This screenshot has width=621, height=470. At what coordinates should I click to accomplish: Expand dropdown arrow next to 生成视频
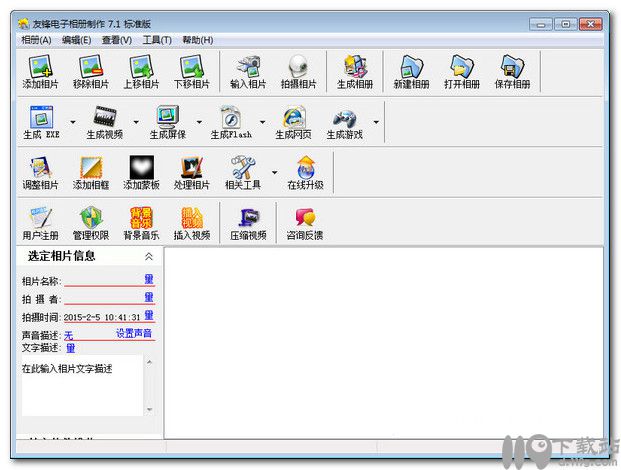point(136,122)
